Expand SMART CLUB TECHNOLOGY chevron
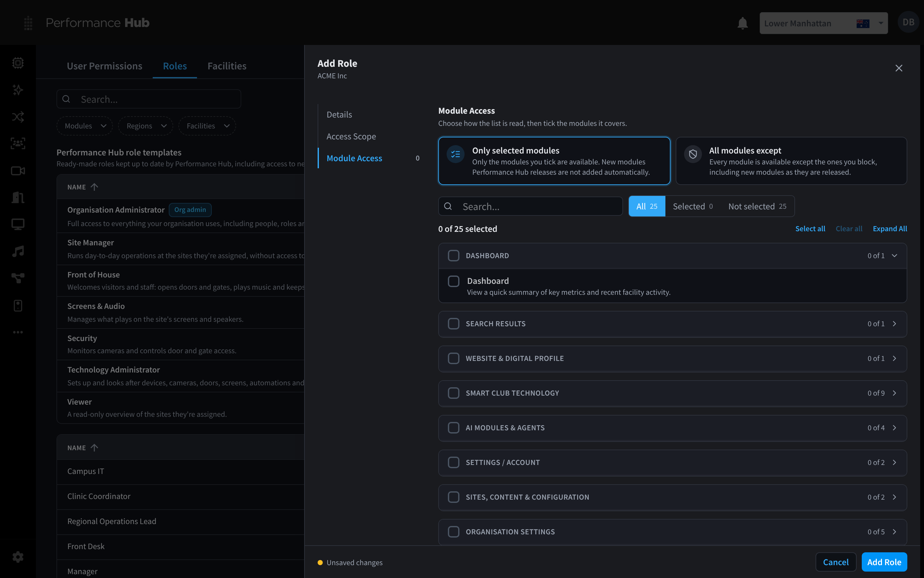924x578 pixels. [894, 393]
